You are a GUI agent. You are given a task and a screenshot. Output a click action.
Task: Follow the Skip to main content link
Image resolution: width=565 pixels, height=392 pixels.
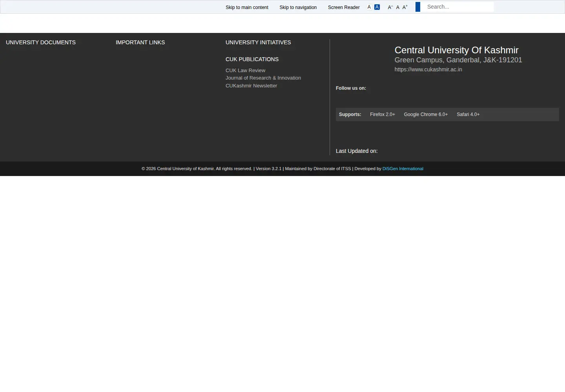tap(247, 7)
